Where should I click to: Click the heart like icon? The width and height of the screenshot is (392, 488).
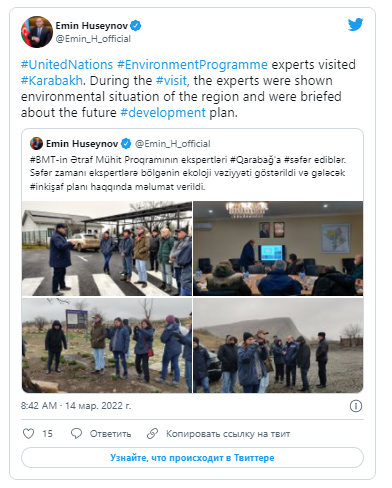[x=28, y=433]
